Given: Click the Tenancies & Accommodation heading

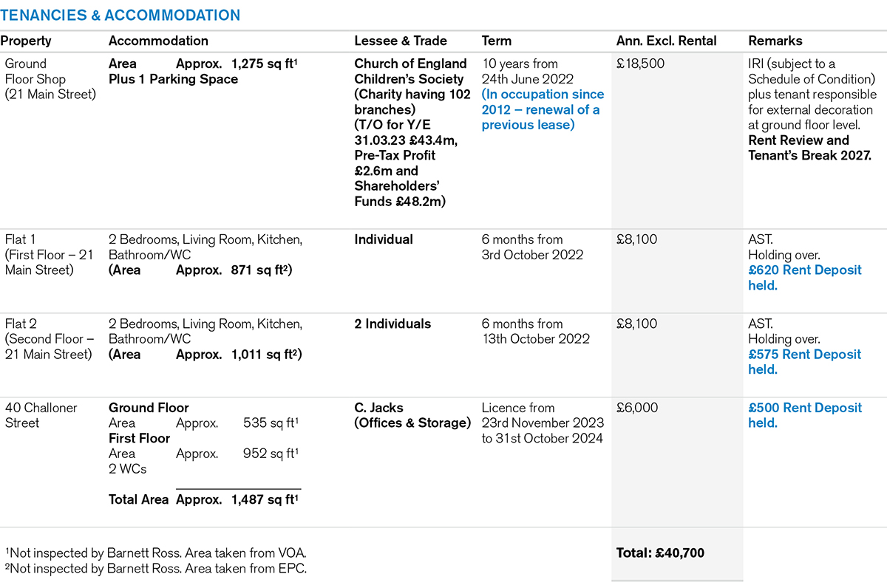Looking at the screenshot, I should [120, 16].
